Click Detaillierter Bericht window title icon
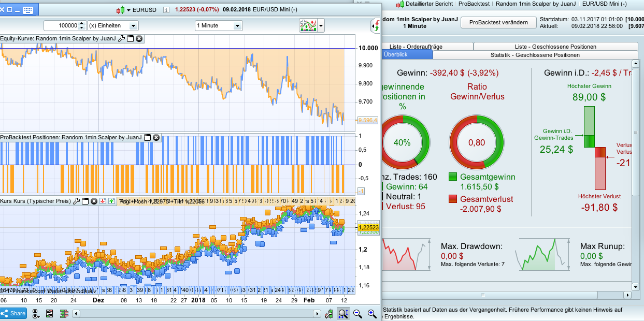Screen dimensions: 644x321 click(x=400, y=4)
